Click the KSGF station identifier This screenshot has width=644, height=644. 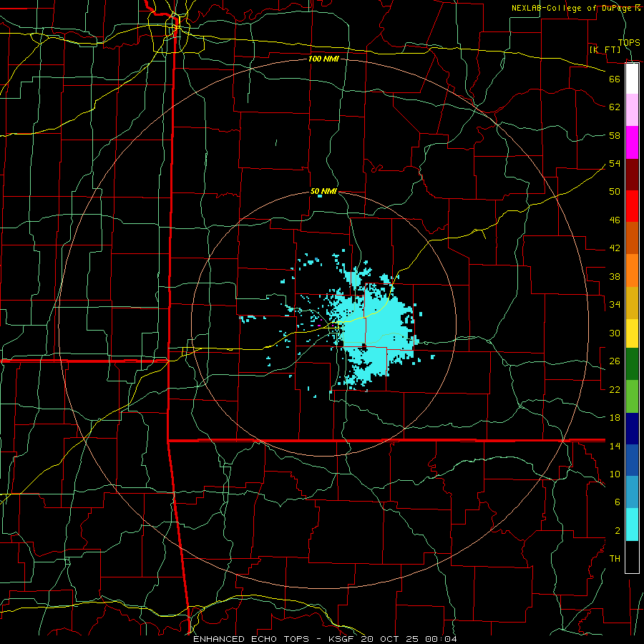[341, 639]
